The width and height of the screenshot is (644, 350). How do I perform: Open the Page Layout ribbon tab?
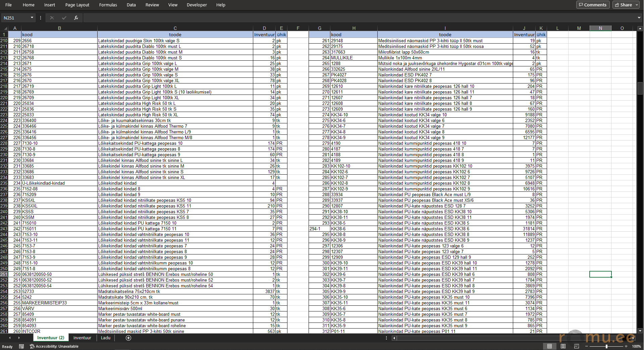point(77,5)
